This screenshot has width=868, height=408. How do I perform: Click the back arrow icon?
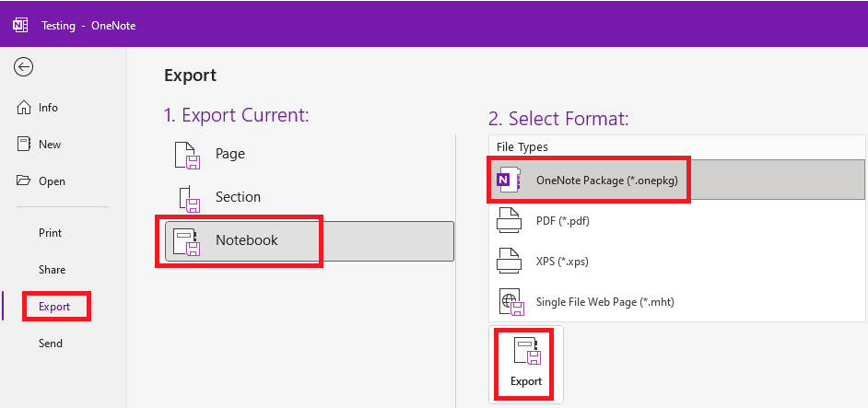click(24, 66)
